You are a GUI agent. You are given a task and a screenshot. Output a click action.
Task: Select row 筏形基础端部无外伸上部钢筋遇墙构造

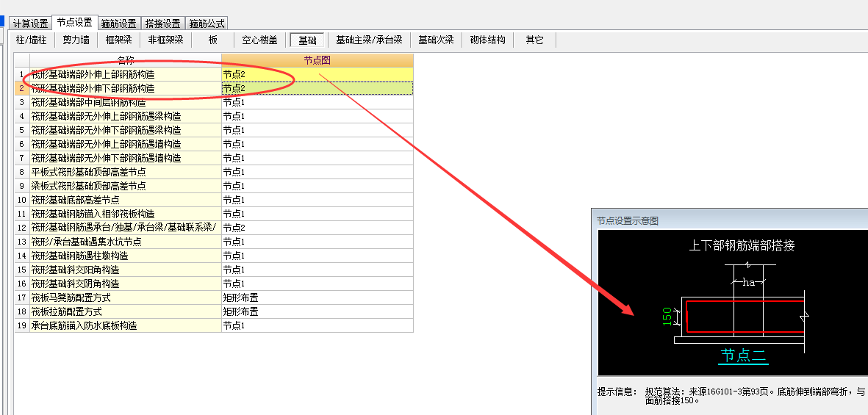coord(126,144)
